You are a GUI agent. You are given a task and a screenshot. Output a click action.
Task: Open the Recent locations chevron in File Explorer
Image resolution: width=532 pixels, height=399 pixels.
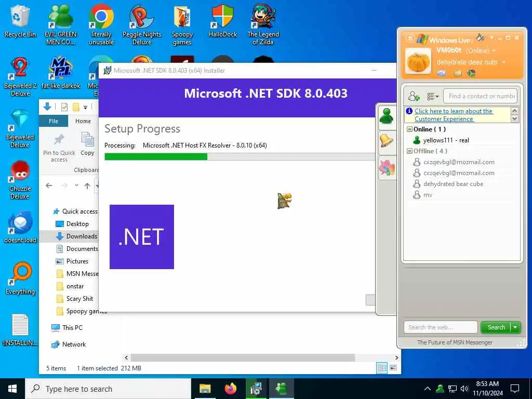tap(77, 185)
